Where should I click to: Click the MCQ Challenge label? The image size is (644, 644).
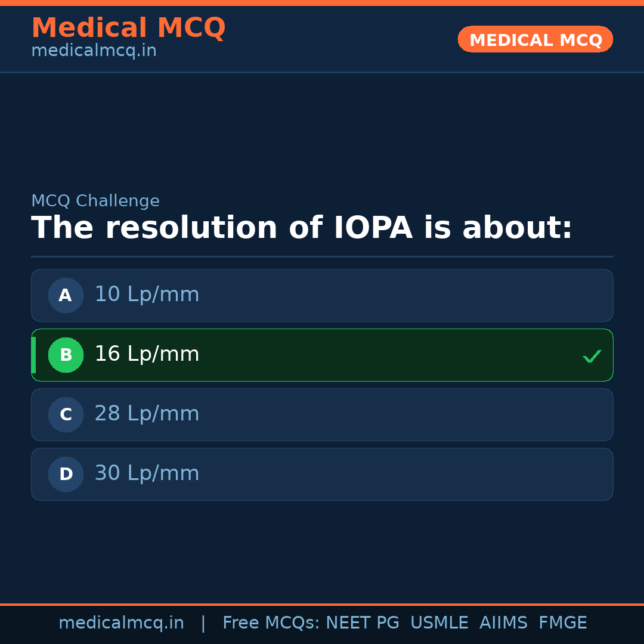(x=95, y=202)
